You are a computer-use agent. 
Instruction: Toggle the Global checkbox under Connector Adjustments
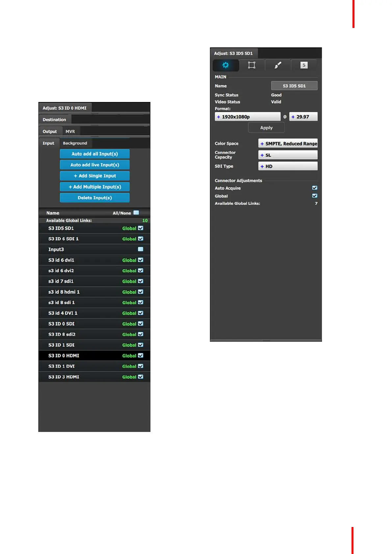click(315, 196)
